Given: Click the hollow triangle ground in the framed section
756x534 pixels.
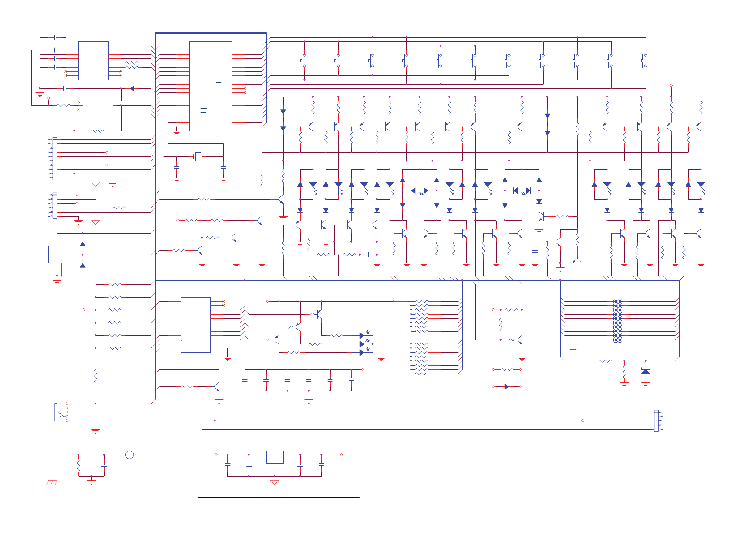Looking at the screenshot, I should [275, 482].
